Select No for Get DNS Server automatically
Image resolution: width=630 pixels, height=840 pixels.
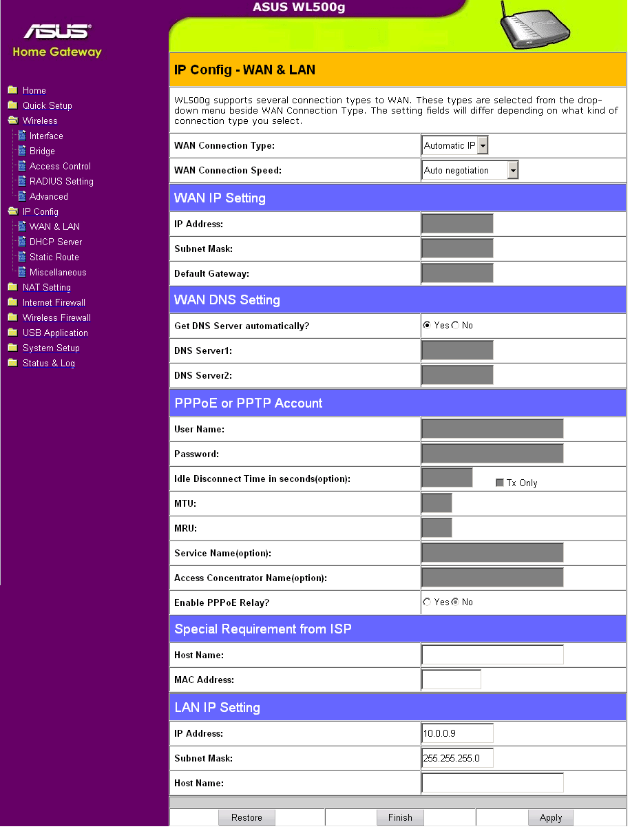tap(455, 325)
